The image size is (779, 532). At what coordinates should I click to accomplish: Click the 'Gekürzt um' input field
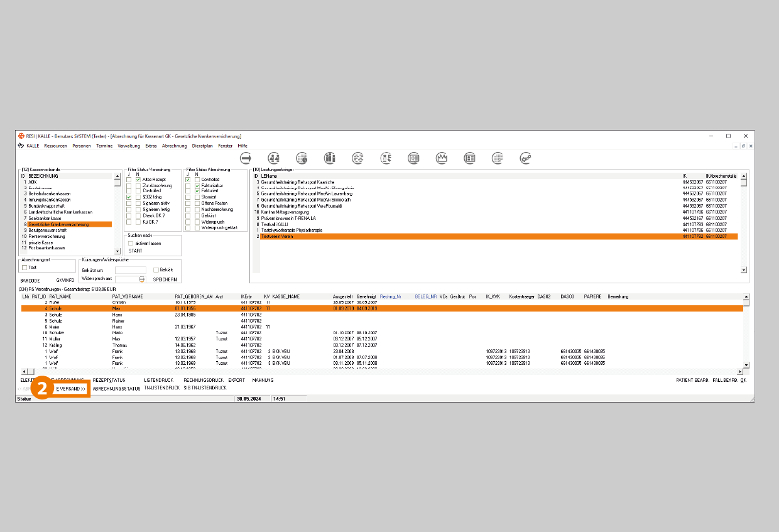pos(130,270)
